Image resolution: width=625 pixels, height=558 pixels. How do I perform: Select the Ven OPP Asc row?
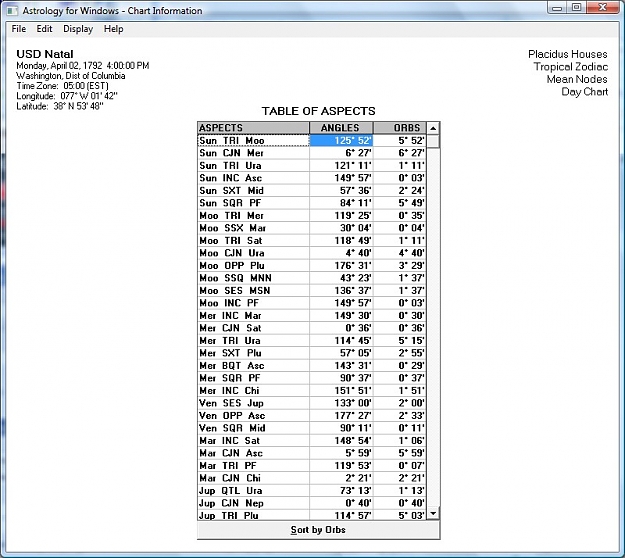pyautogui.click(x=312, y=416)
